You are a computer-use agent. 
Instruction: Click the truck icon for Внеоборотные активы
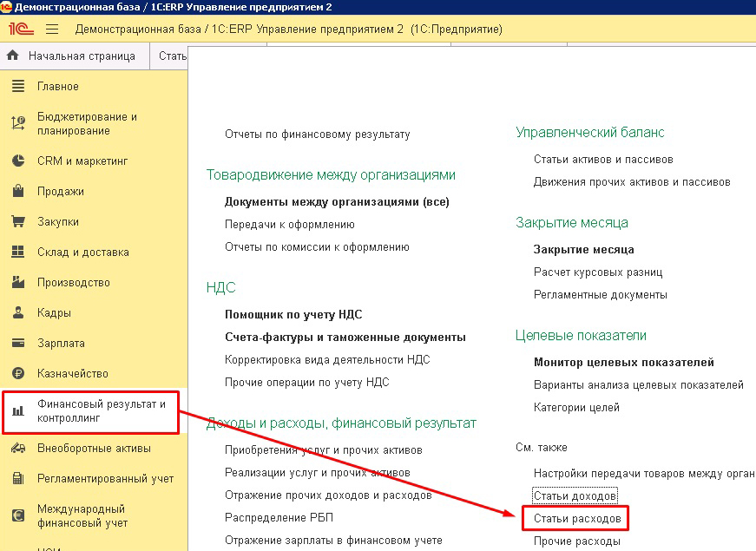(x=17, y=449)
